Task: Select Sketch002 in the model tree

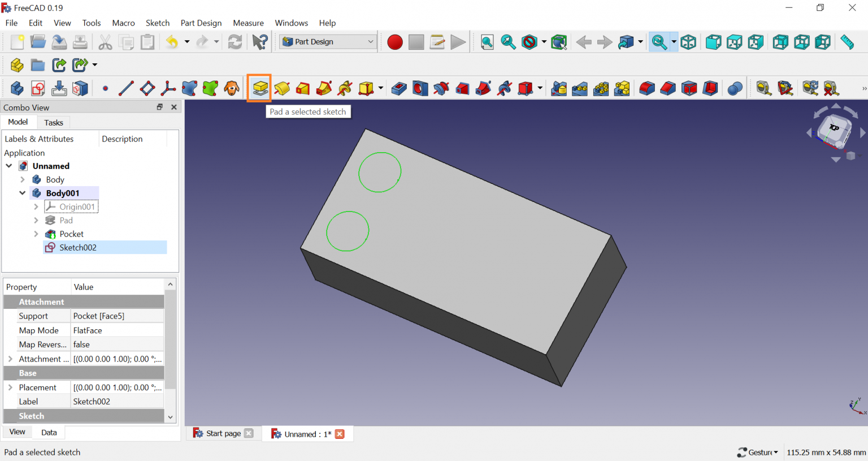Action: click(x=78, y=248)
